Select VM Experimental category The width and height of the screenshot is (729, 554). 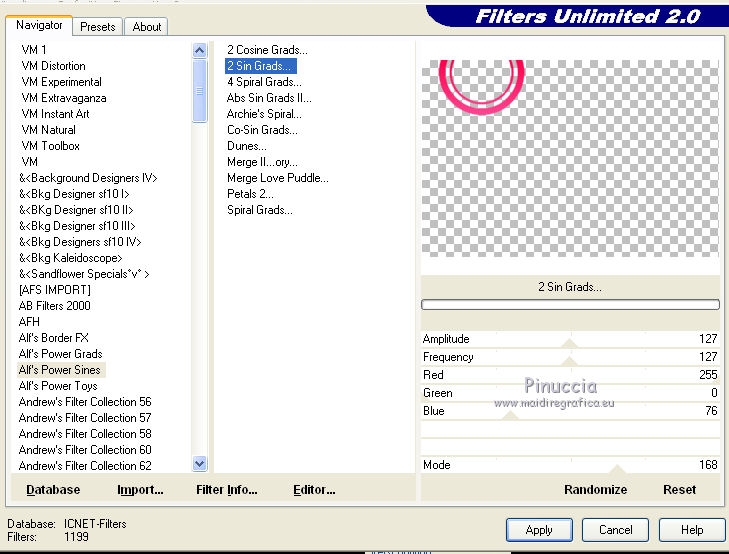(61, 82)
